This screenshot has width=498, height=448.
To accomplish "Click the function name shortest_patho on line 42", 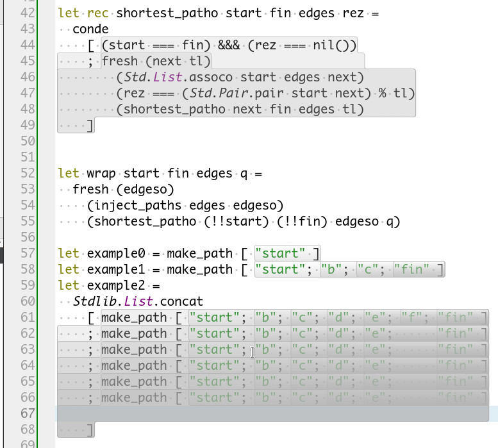I will click(x=167, y=13).
